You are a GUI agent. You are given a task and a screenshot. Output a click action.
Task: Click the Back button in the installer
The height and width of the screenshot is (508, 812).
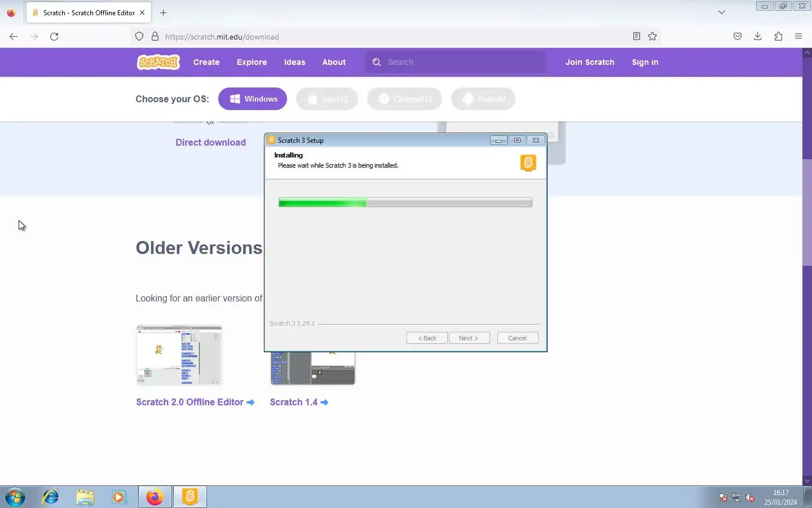(x=427, y=338)
